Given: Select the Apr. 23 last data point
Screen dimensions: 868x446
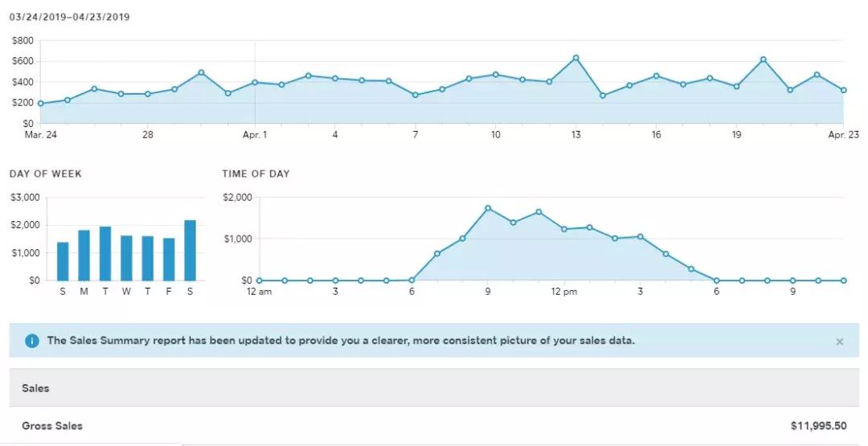Looking at the screenshot, I should [843, 90].
